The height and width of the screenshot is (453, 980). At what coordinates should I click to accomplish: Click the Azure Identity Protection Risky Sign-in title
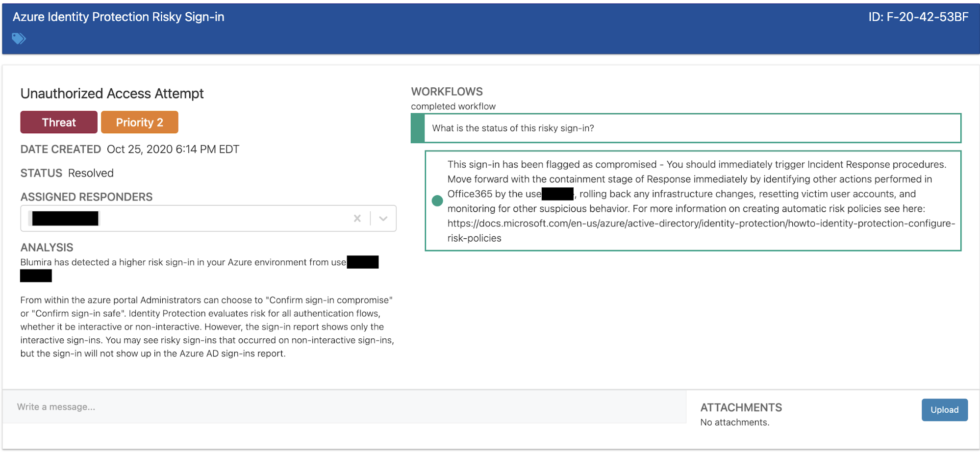pos(118,17)
